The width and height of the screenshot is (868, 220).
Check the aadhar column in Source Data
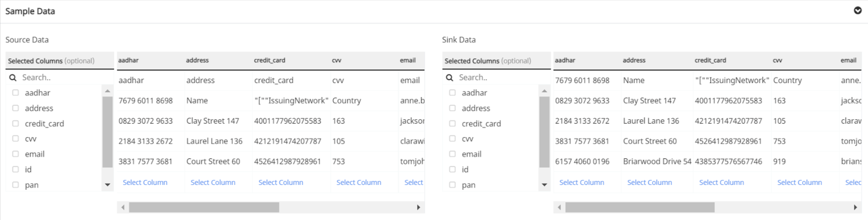pyautogui.click(x=16, y=93)
